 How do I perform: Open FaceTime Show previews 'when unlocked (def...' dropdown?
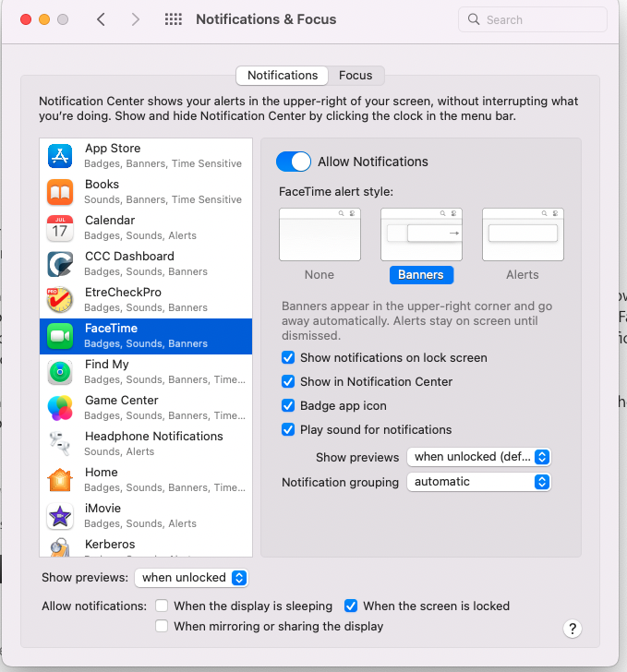tap(478, 457)
